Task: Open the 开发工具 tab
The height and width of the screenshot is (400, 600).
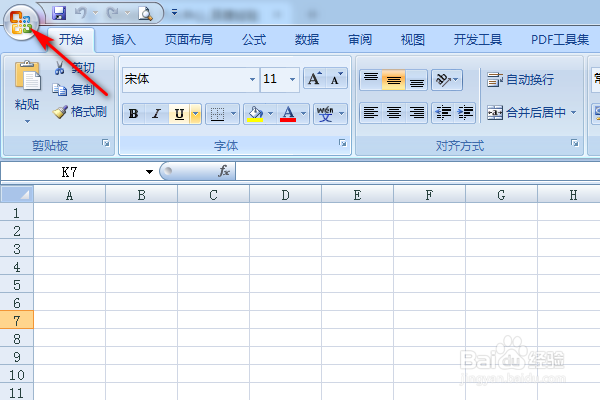Action: pos(478,39)
